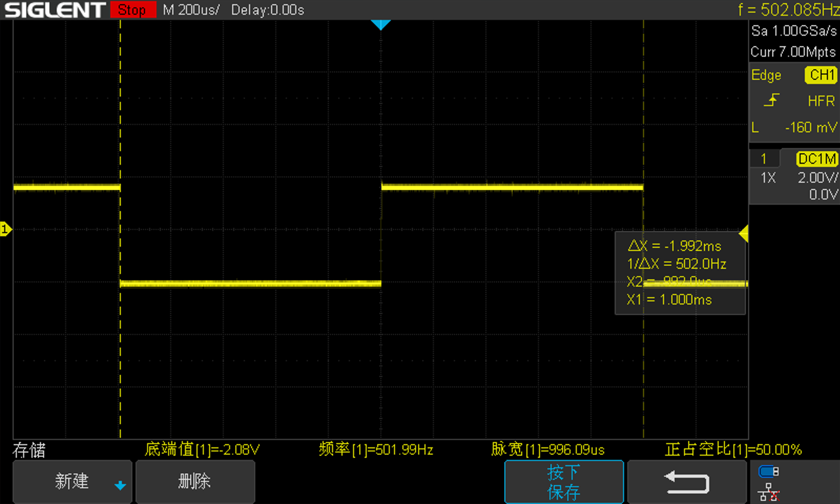840x504 pixels.
Task: Click the f = 502.085Hz frequency counter
Action: pyautogui.click(x=789, y=10)
